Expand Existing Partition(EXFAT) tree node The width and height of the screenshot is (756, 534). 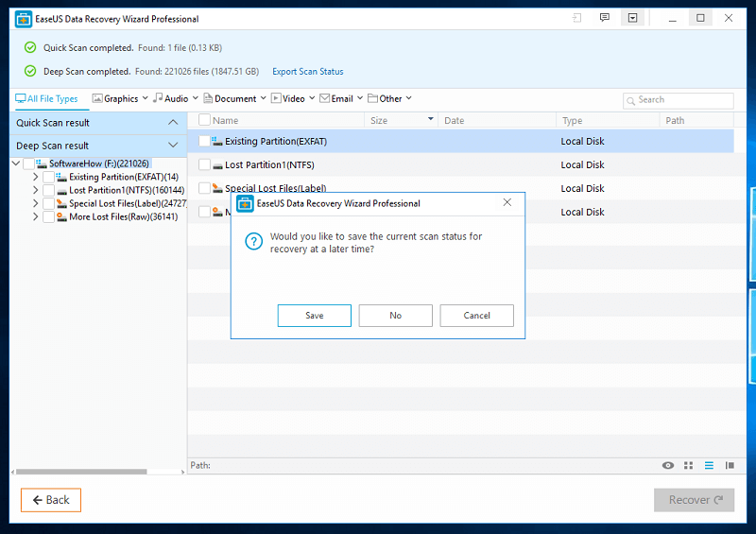click(35, 177)
